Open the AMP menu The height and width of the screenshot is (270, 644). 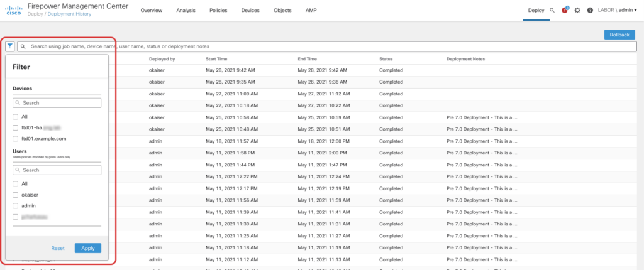[311, 10]
